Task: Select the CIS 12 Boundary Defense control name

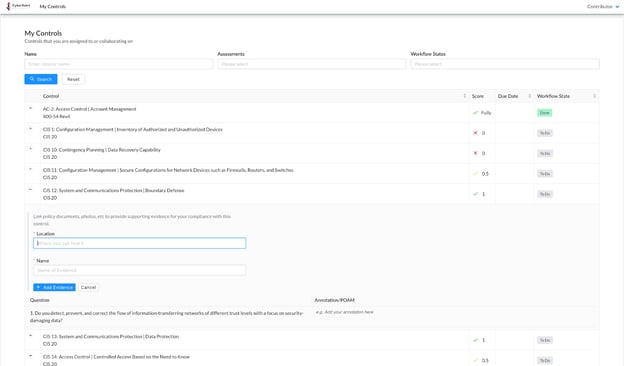Action: (x=113, y=190)
